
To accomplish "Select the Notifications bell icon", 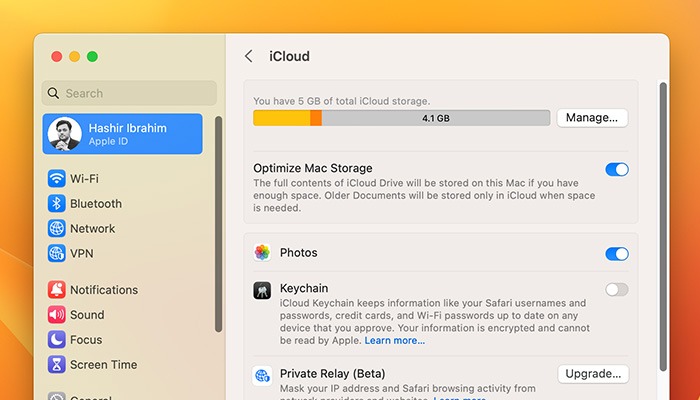I will point(57,290).
